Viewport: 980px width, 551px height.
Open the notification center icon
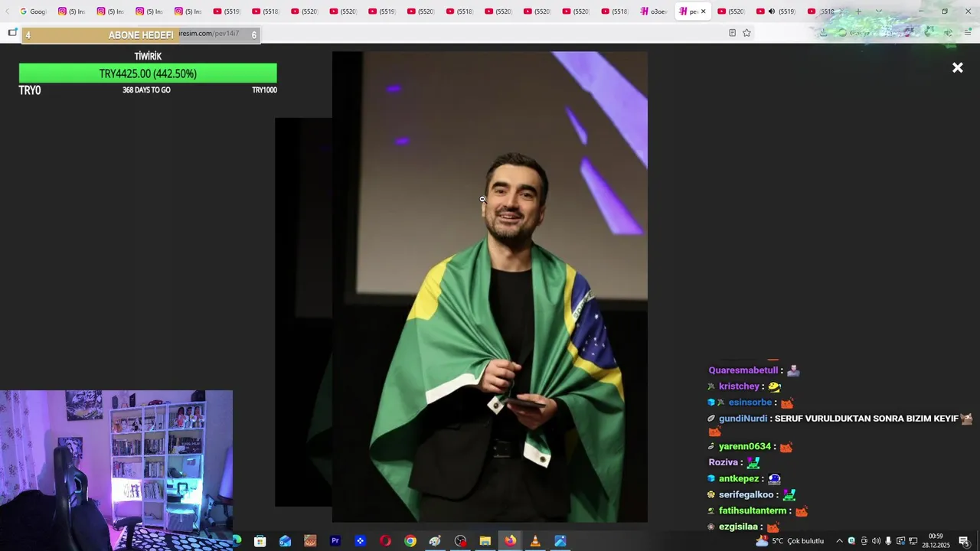coord(964,541)
